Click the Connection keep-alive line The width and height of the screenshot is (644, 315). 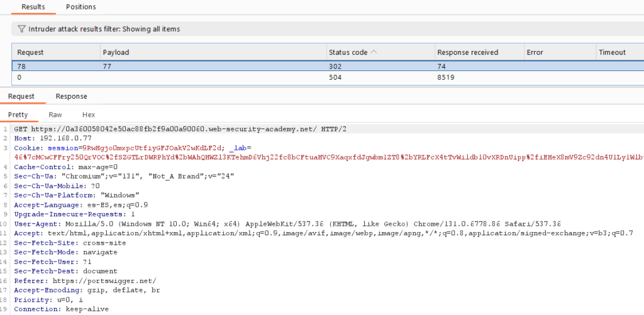[x=61, y=309]
